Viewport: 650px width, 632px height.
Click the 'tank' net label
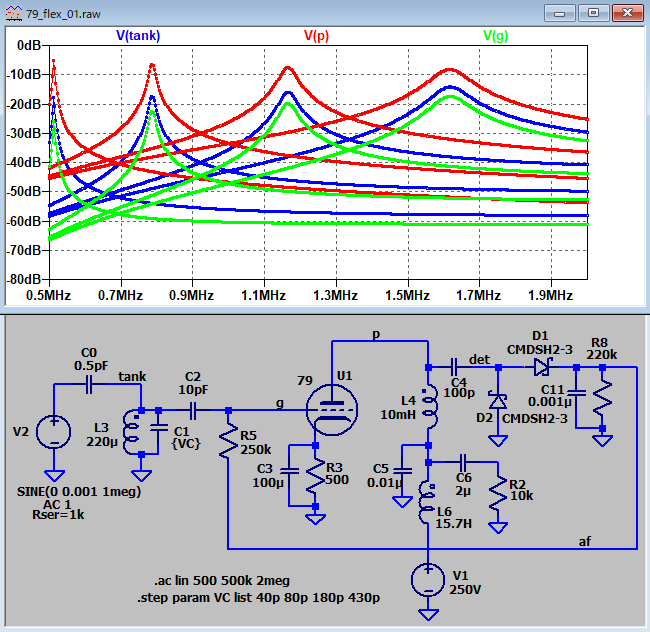pos(132,376)
